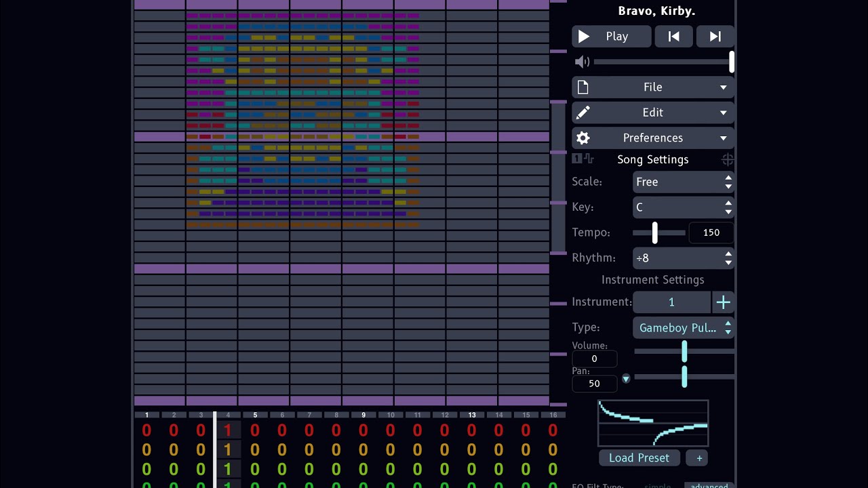Select bar number 9 in the track header
Image resolution: width=868 pixels, height=488 pixels.
[x=363, y=415]
